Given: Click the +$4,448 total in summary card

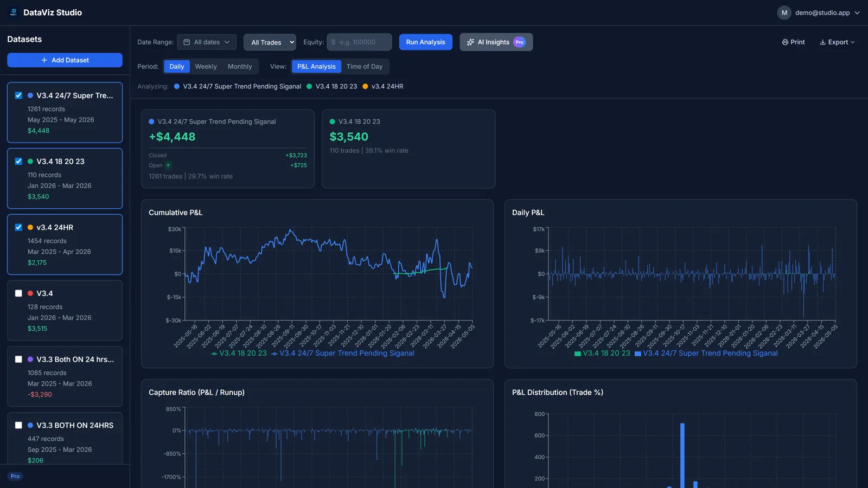Looking at the screenshot, I should (172, 137).
